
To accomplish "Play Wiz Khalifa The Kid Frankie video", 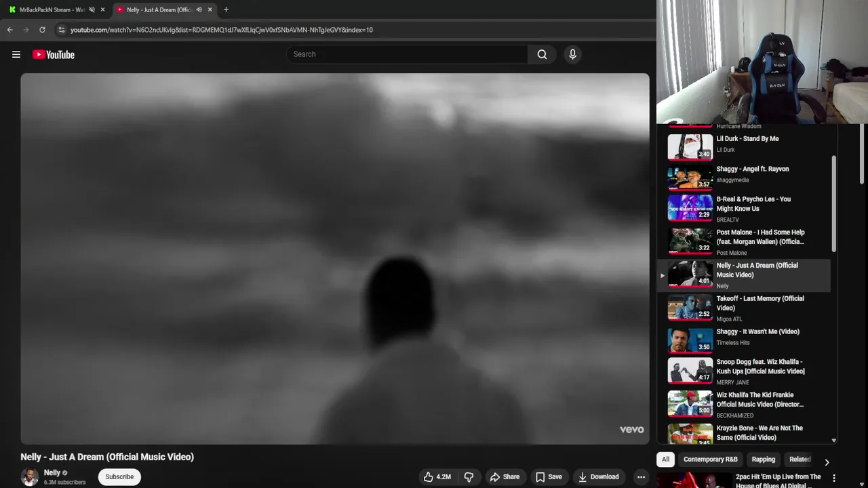I will click(760, 400).
